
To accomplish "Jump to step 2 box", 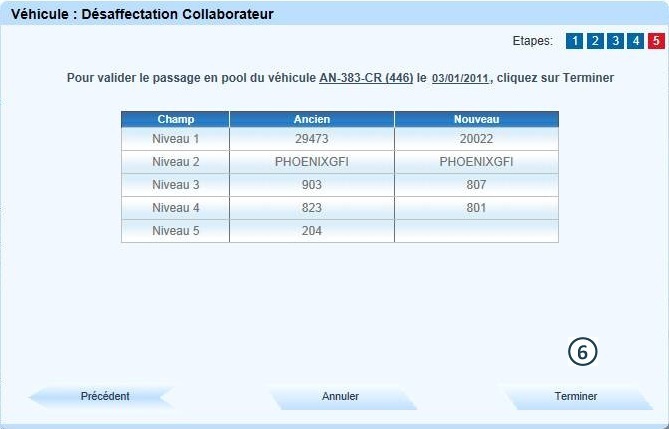I will [x=594, y=41].
